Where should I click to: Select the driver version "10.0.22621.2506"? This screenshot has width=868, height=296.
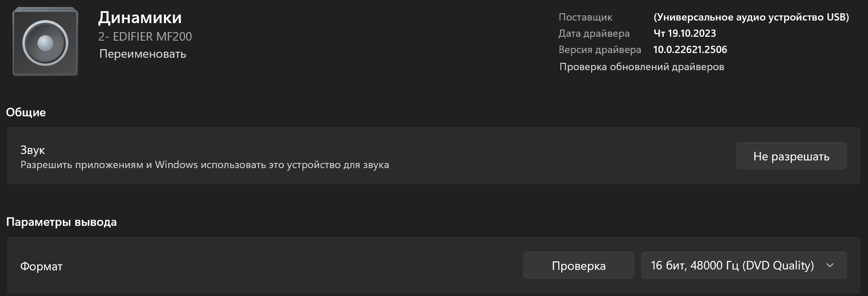click(x=690, y=50)
